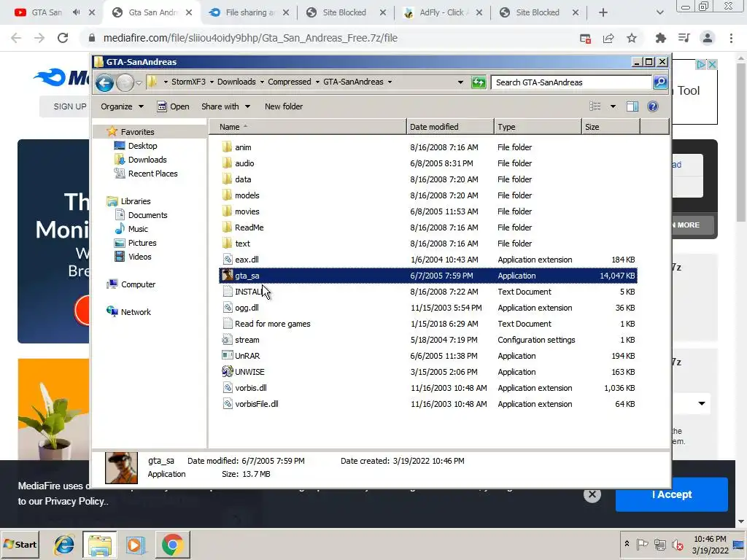The width and height of the screenshot is (747, 560).
Task: Open Chrome's tab search chevron
Action: (659, 12)
